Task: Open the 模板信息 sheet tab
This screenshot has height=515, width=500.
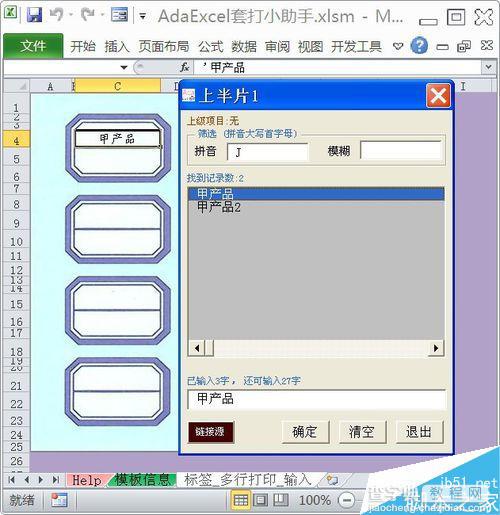Action: pos(143,480)
